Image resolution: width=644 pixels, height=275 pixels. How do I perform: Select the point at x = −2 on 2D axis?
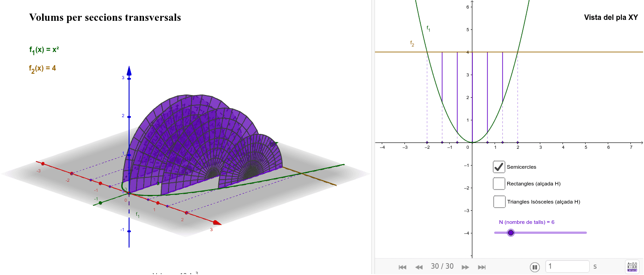[427, 142]
